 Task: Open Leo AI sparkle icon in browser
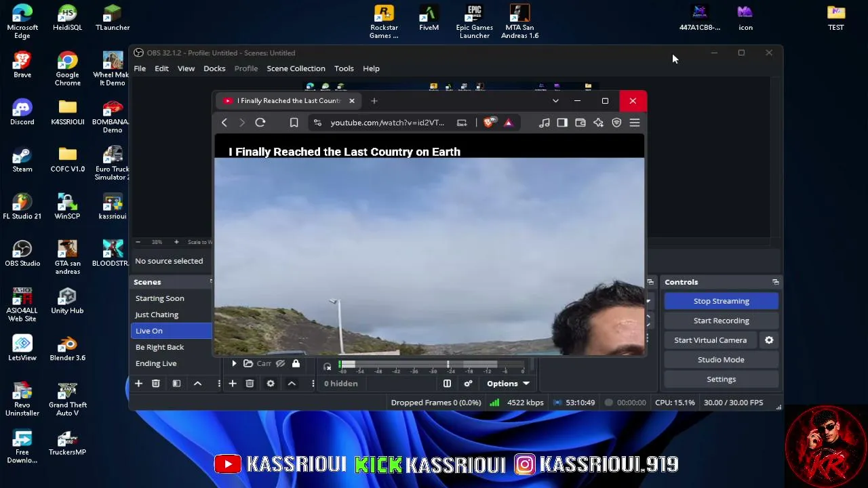(598, 123)
